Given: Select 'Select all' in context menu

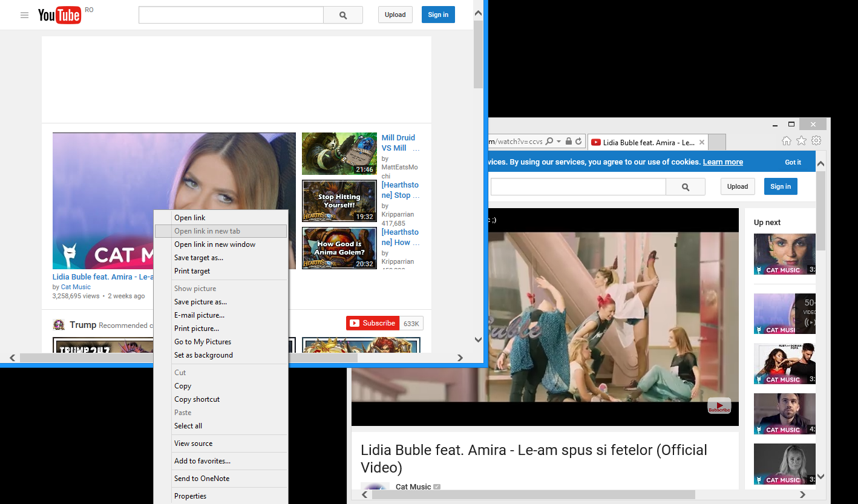Looking at the screenshot, I should click(x=221, y=426).
